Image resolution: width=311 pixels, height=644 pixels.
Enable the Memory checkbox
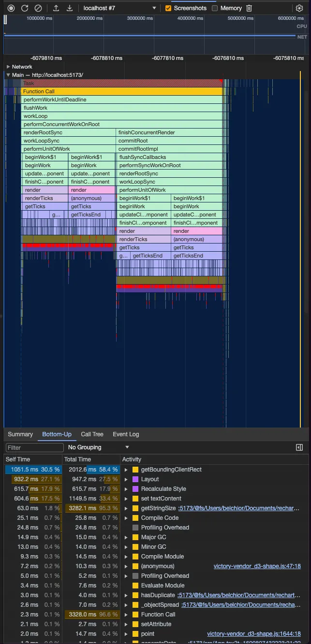click(x=215, y=8)
